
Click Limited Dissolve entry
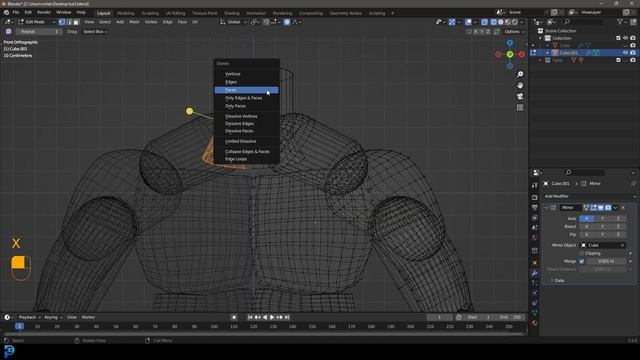coord(247,141)
